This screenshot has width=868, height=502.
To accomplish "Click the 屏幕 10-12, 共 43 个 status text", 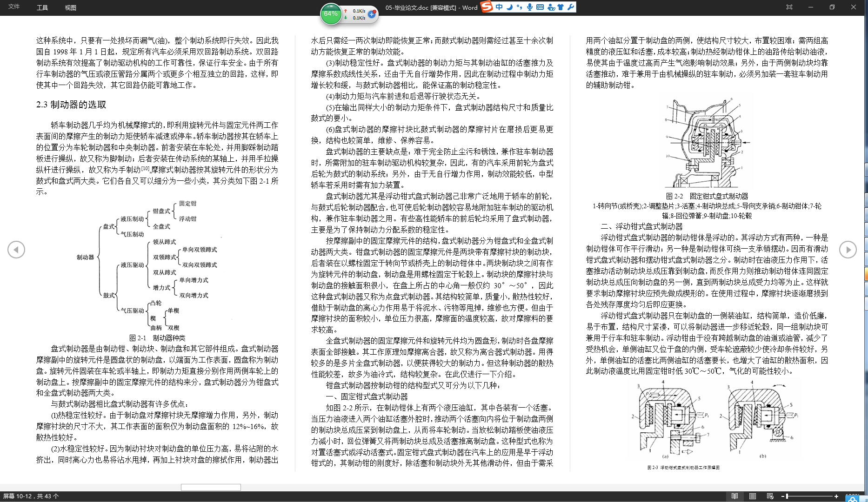I will point(31,496).
